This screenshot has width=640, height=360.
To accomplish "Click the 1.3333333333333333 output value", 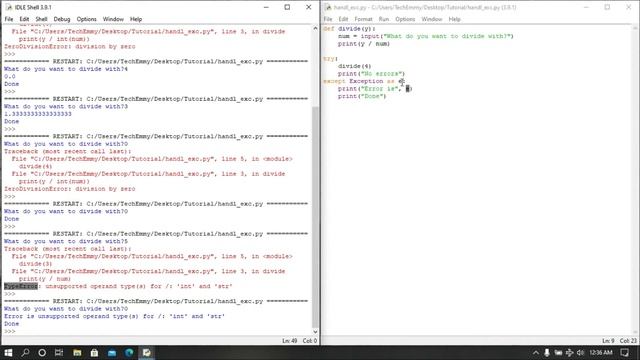I will click(38, 114).
